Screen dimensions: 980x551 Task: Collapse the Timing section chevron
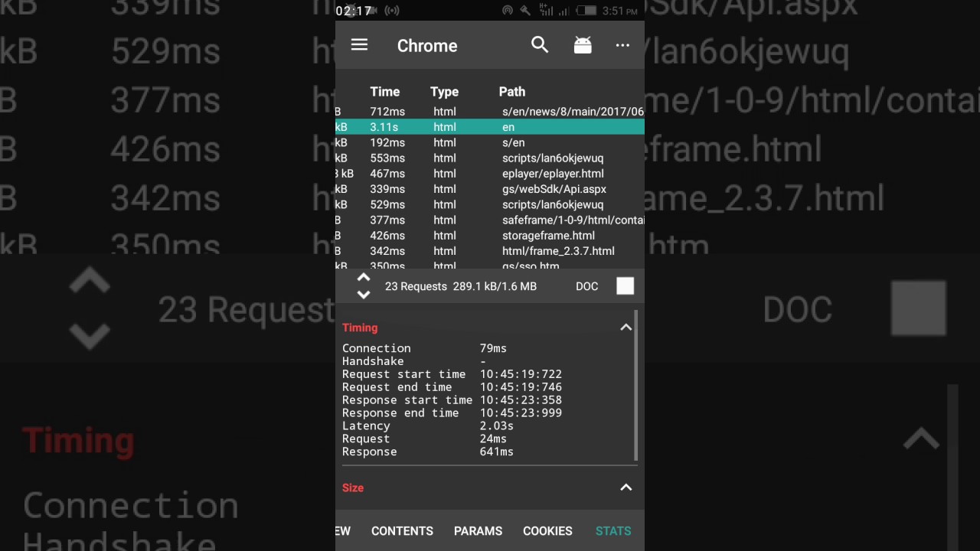coord(626,328)
